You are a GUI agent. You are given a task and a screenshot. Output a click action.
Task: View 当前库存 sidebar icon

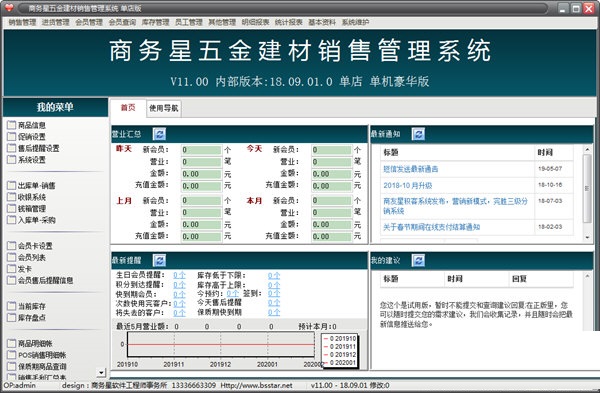pos(12,306)
